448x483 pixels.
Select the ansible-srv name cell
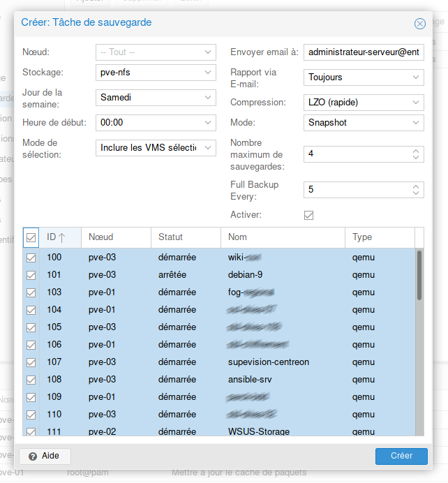click(250, 380)
